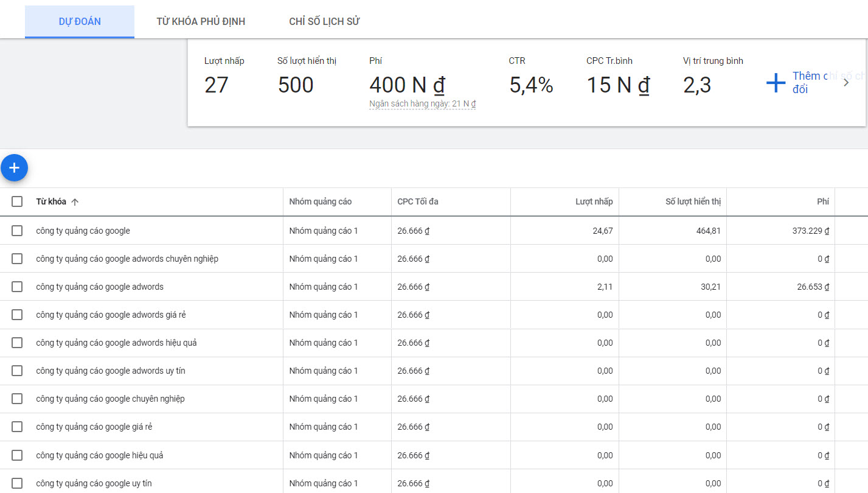The height and width of the screenshot is (493, 868).
Task: Sort by CPC Tối đa column header
Action: [418, 201]
